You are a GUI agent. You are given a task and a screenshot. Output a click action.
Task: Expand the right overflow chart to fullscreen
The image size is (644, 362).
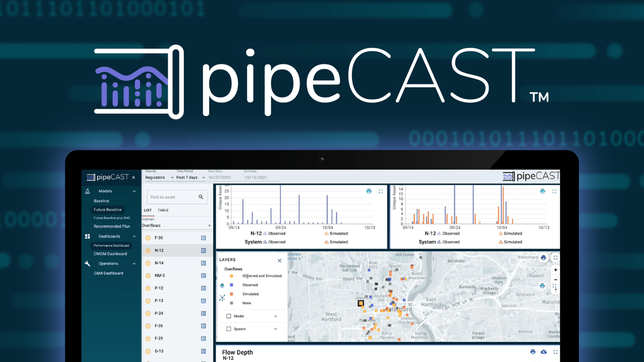coord(555,191)
